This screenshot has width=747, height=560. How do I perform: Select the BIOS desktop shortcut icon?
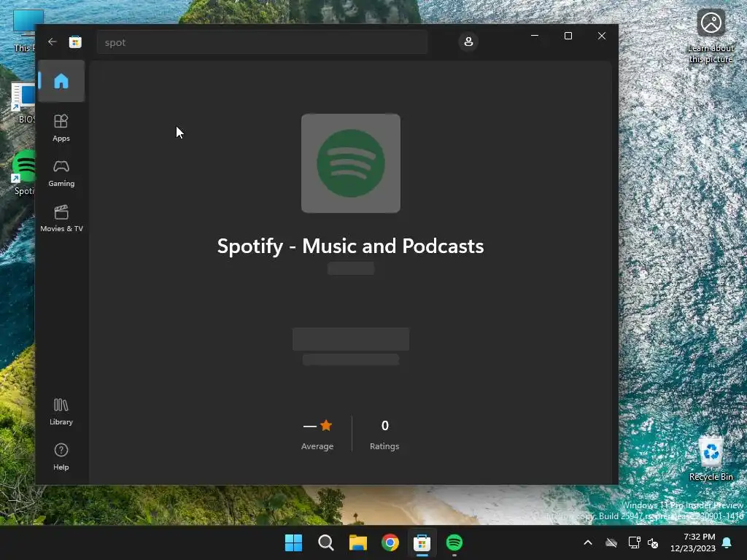click(23, 104)
